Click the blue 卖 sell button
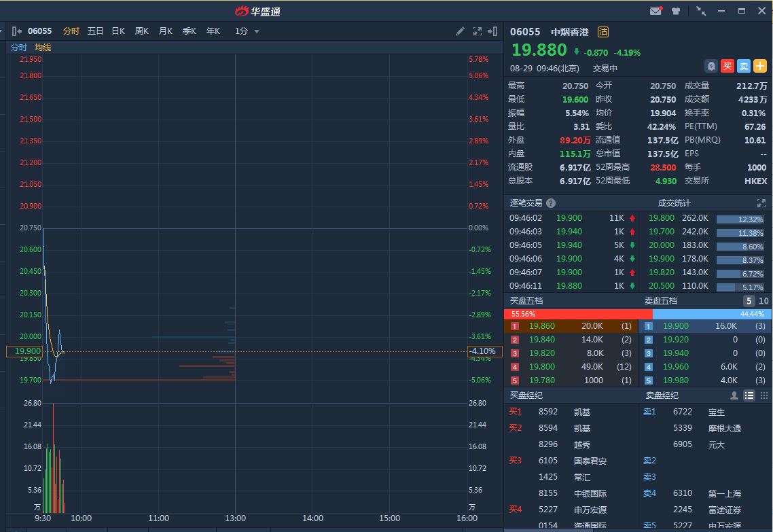This screenshot has width=773, height=532. pyautogui.click(x=743, y=66)
